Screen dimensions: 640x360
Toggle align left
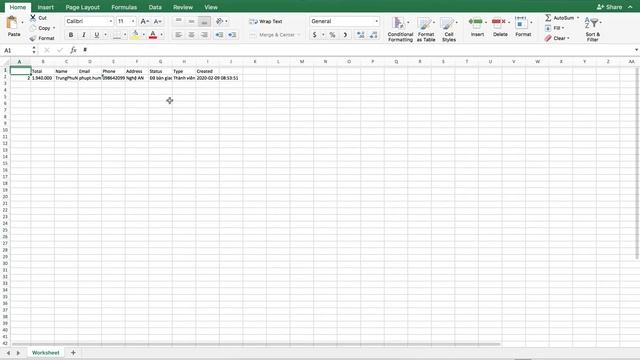click(x=178, y=35)
